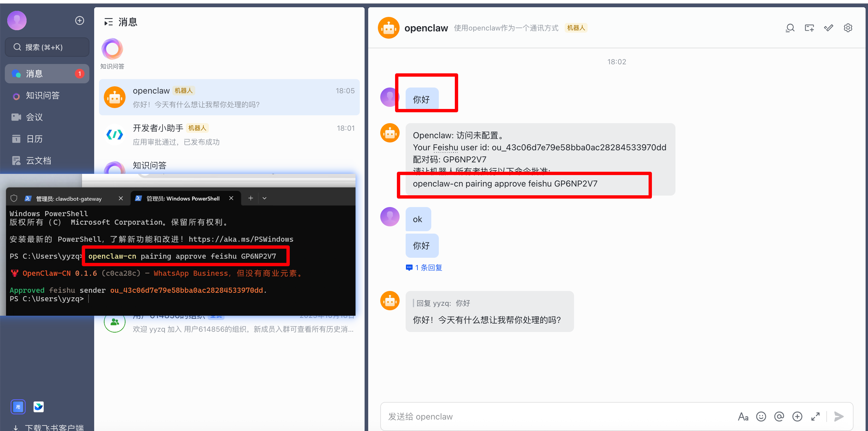Click the double-checkmark tasks icon in header

click(828, 28)
